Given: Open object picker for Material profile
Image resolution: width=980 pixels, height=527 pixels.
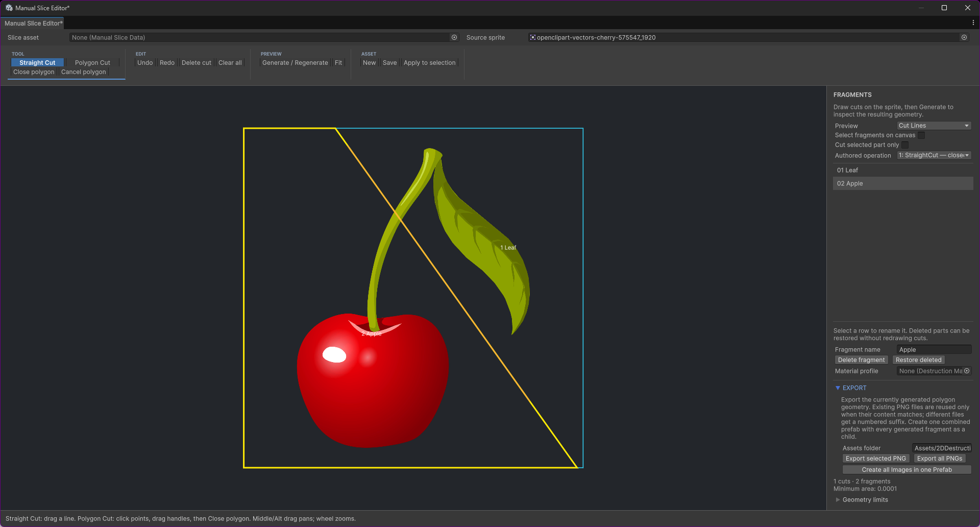Looking at the screenshot, I should tap(967, 371).
